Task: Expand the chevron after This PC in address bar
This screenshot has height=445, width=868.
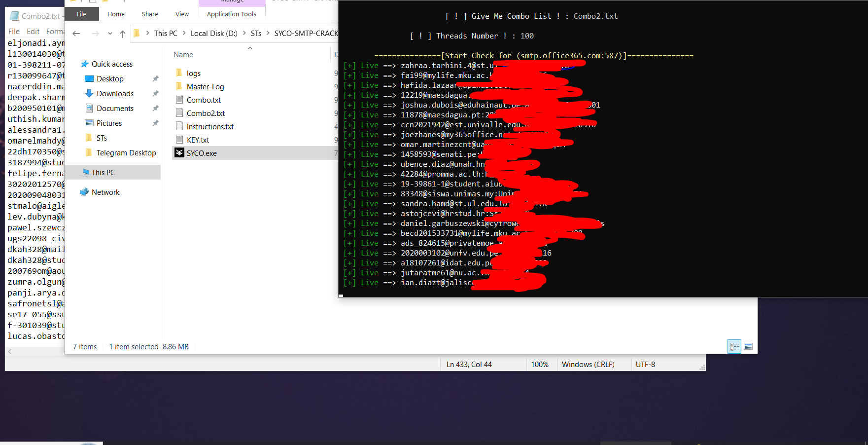Action: [x=184, y=33]
